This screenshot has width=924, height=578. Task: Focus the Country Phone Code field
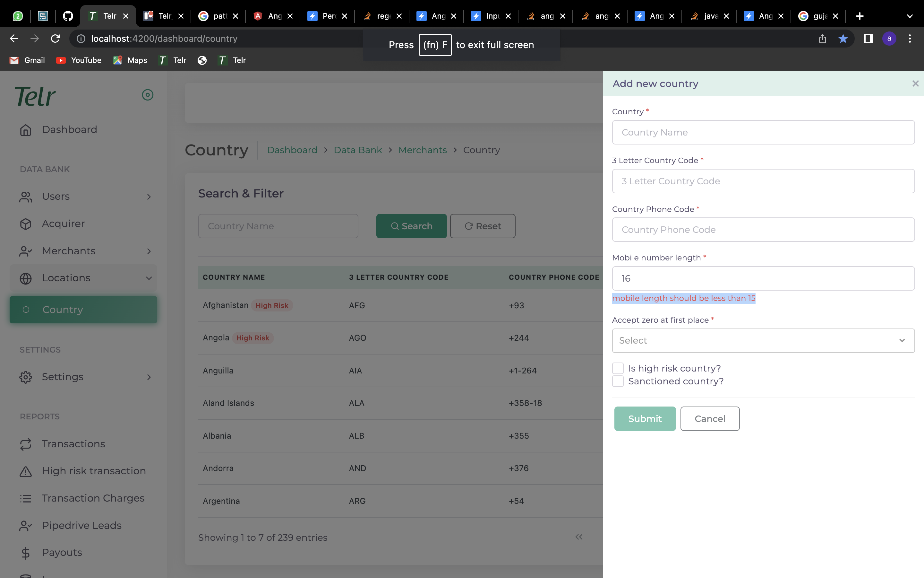[763, 229]
